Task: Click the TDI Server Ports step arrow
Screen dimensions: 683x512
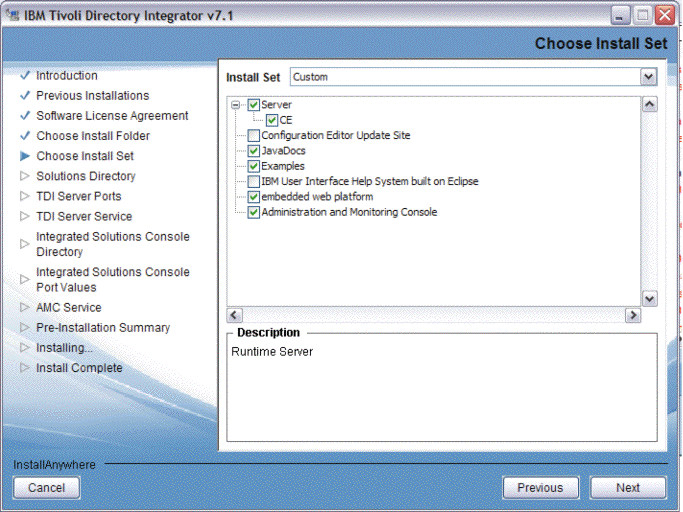Action: click(25, 196)
